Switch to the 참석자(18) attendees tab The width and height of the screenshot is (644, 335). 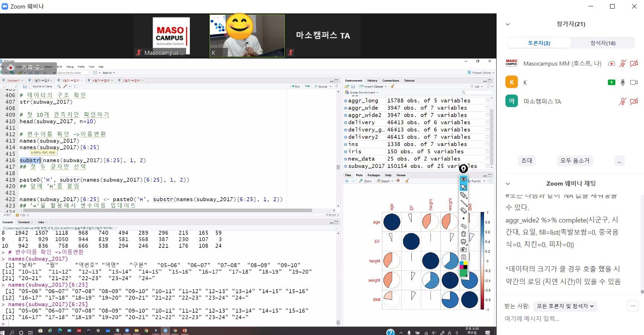click(x=603, y=43)
